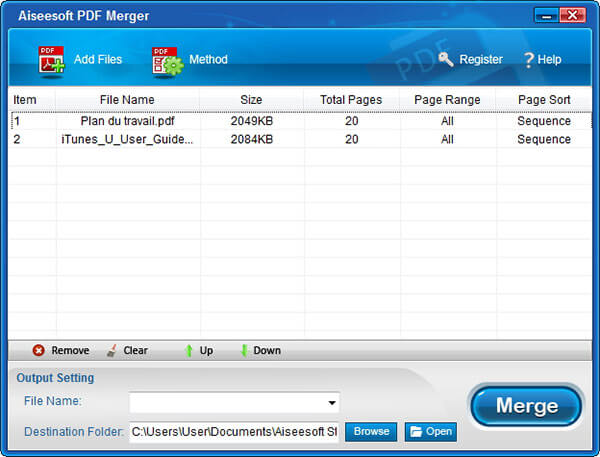The image size is (600, 457).
Task: Click the Register link text
Action: tap(481, 59)
